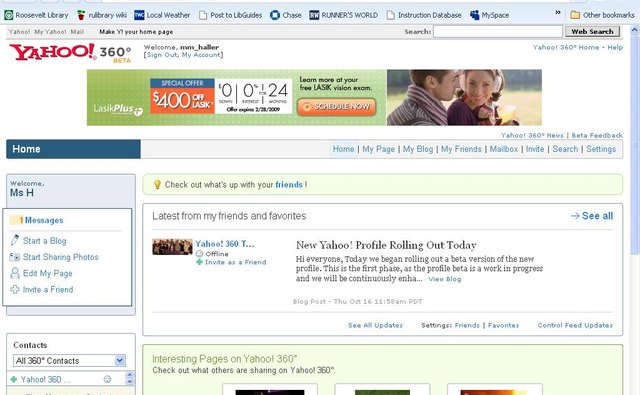This screenshot has width=640, height=395.
Task: Open the My Blog navigation tab
Action: [418, 149]
